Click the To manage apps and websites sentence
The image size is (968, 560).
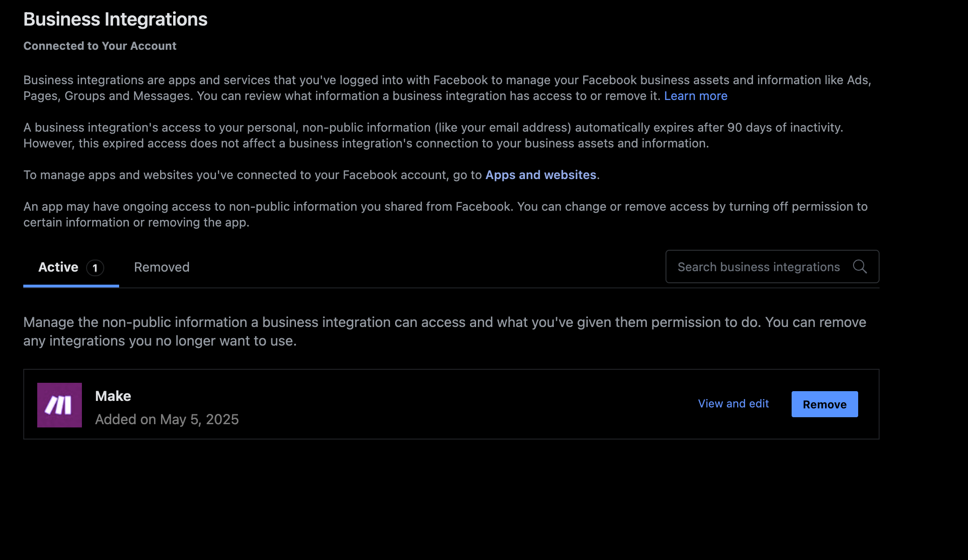click(311, 175)
